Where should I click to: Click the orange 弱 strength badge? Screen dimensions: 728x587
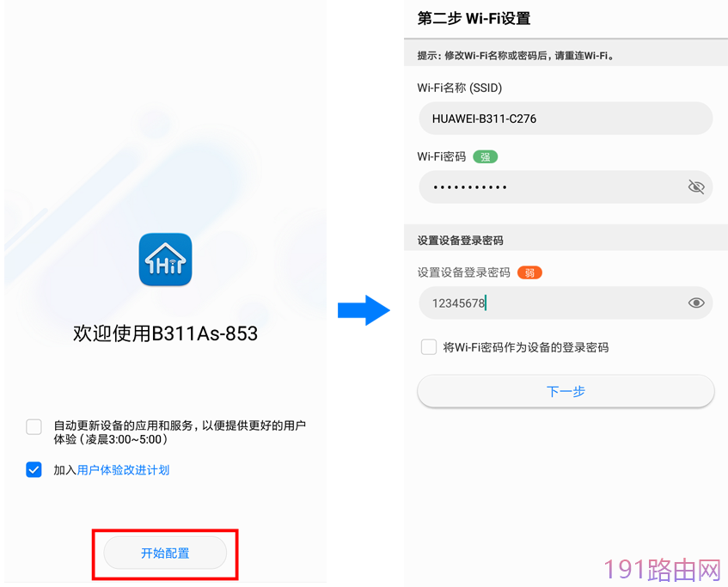(529, 272)
